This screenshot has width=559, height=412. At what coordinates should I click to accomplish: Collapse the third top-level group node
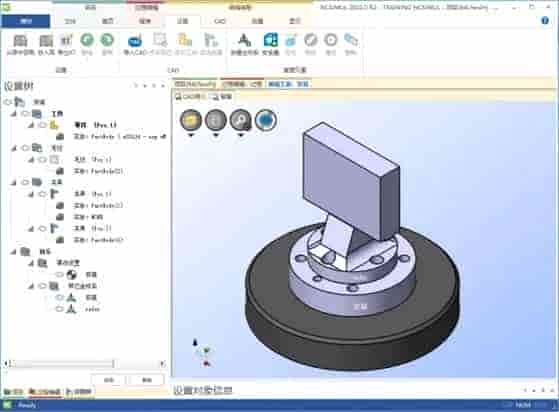[14, 182]
